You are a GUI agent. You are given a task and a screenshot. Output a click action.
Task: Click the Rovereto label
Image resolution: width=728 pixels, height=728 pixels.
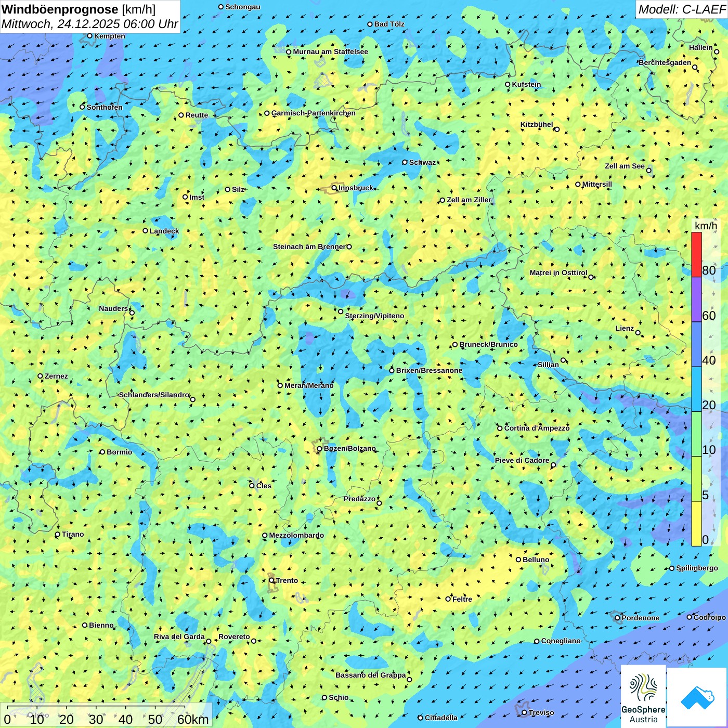tap(234, 636)
